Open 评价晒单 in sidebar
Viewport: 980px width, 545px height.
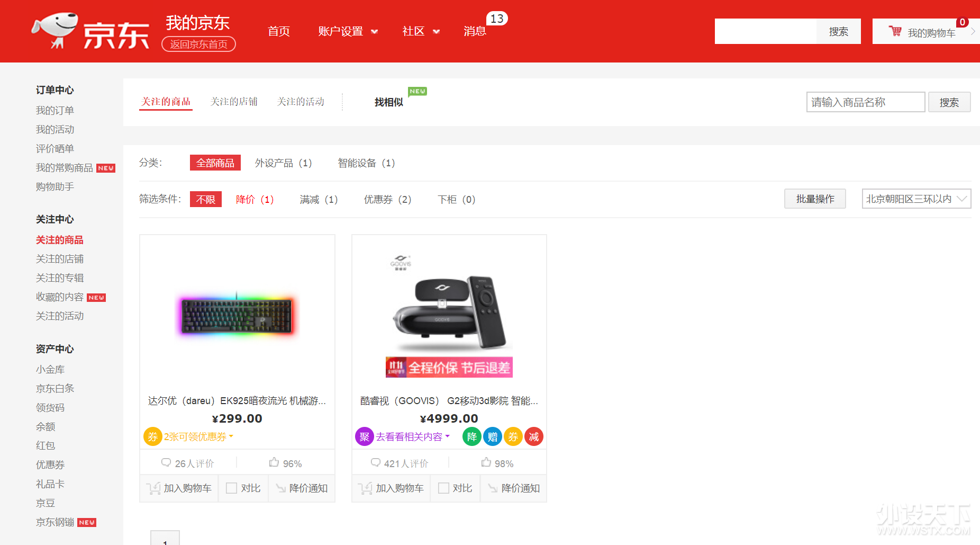coord(55,148)
